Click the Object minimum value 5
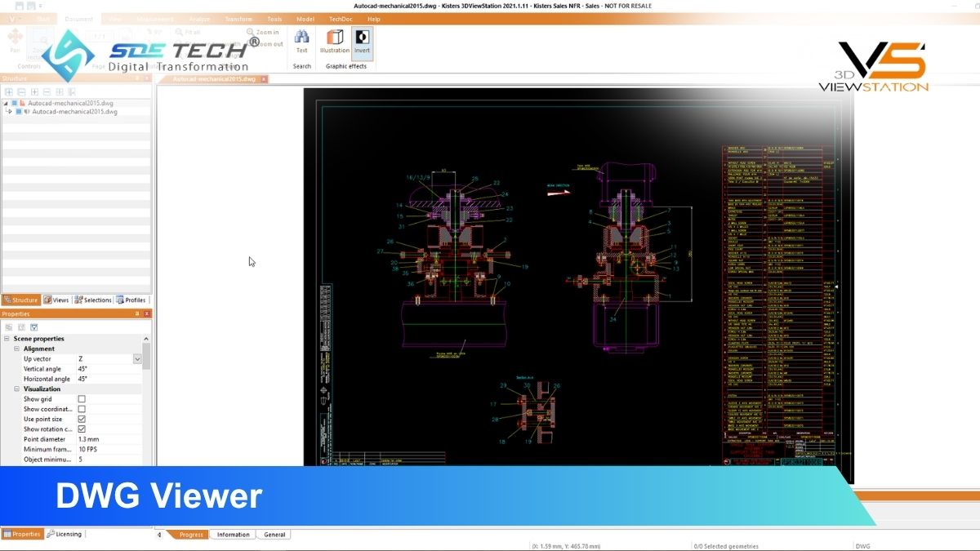This screenshot has width=980, height=551. tap(80, 460)
